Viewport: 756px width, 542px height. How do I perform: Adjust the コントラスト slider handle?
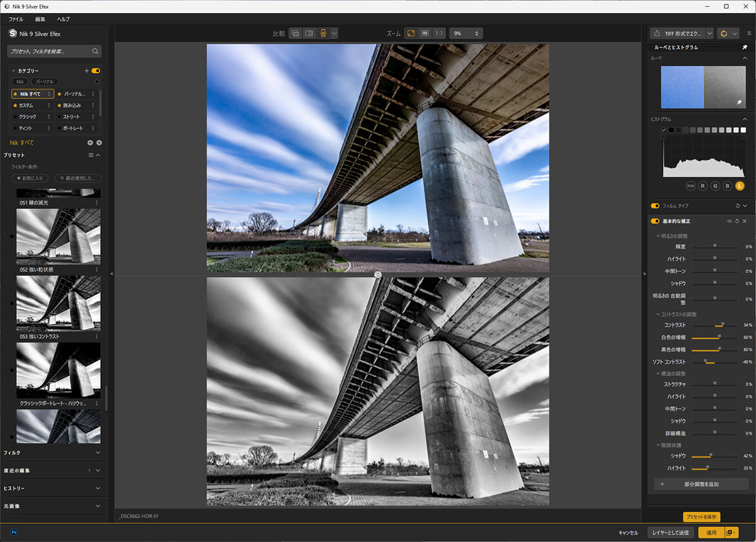[x=722, y=325]
